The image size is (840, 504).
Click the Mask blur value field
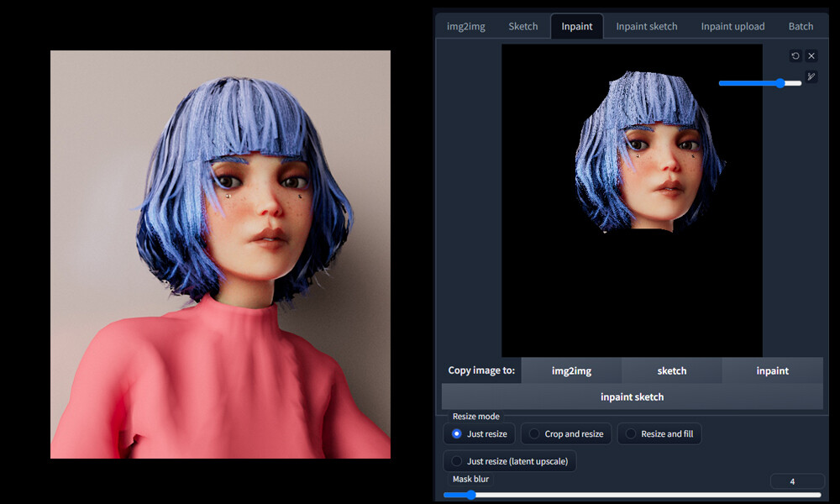coord(797,481)
